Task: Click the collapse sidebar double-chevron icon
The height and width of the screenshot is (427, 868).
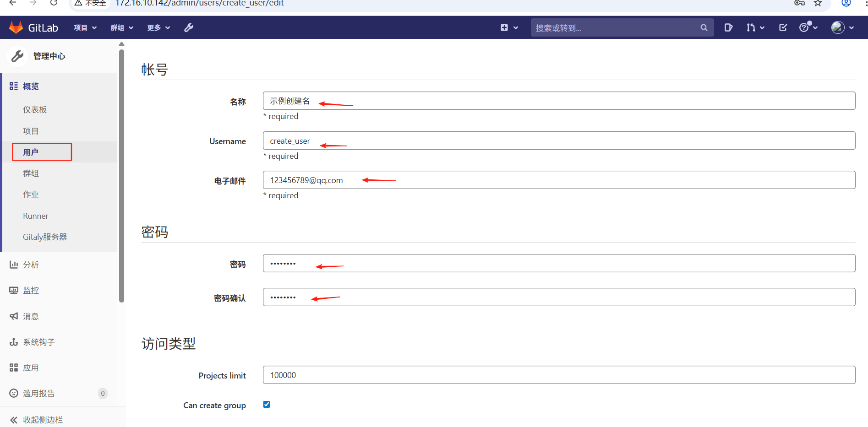Action: 14,420
